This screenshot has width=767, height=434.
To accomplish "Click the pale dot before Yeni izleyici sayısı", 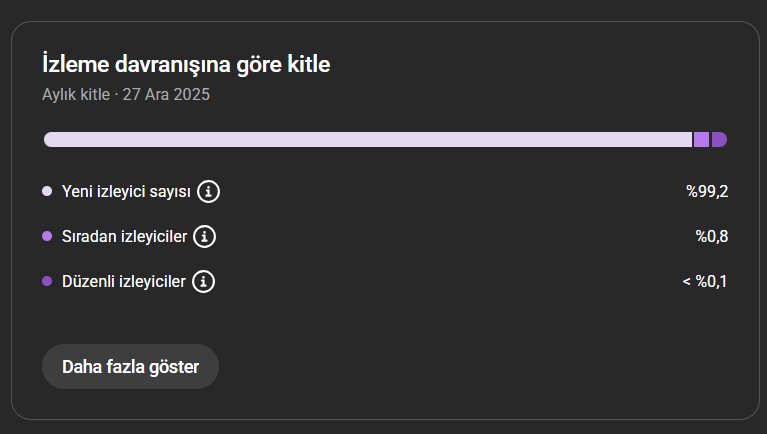I will click(x=47, y=191).
